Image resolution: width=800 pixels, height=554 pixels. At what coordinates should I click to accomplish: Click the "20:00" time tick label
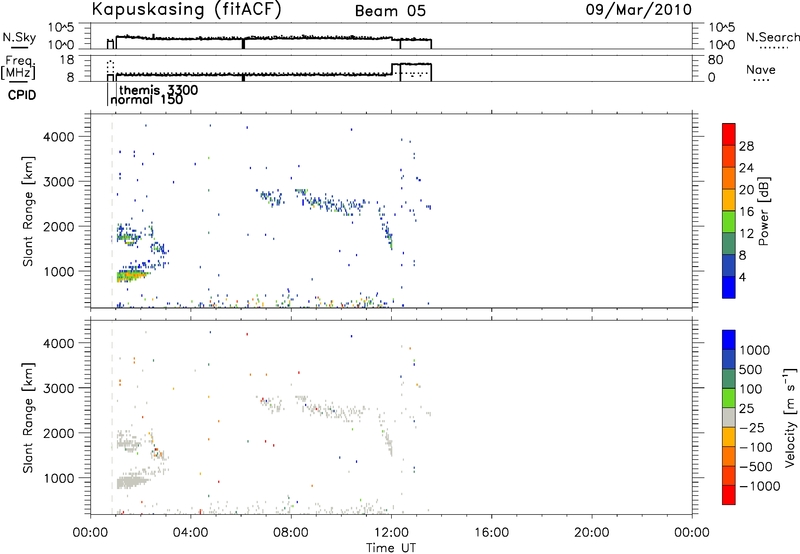click(x=592, y=533)
